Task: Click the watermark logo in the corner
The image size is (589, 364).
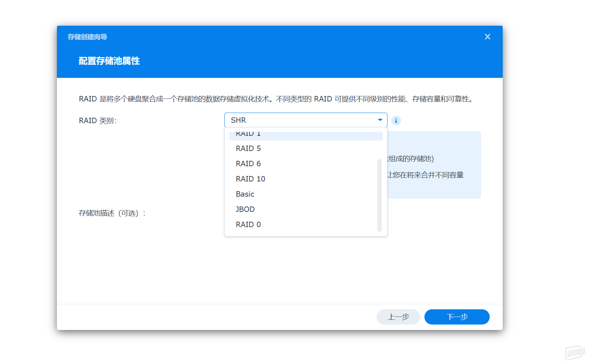Action: (x=575, y=353)
